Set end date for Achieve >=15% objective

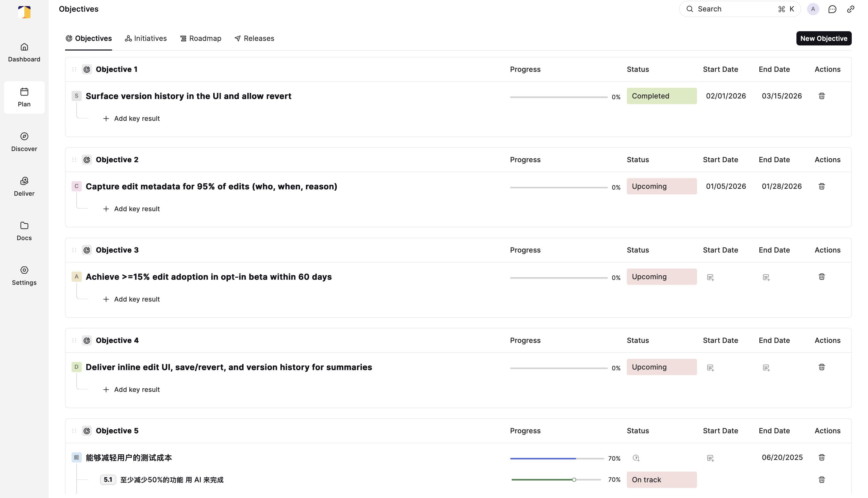[x=766, y=277]
